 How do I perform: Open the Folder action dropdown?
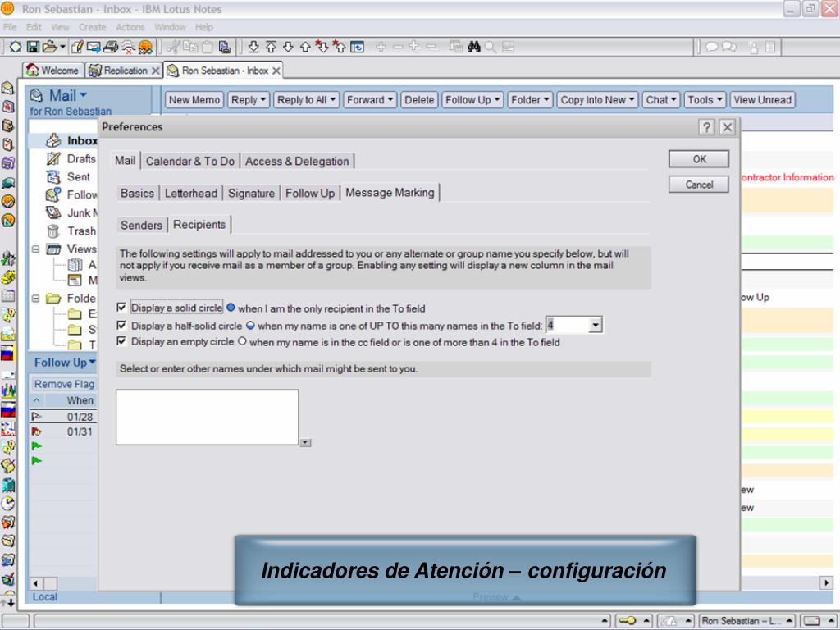(x=530, y=99)
